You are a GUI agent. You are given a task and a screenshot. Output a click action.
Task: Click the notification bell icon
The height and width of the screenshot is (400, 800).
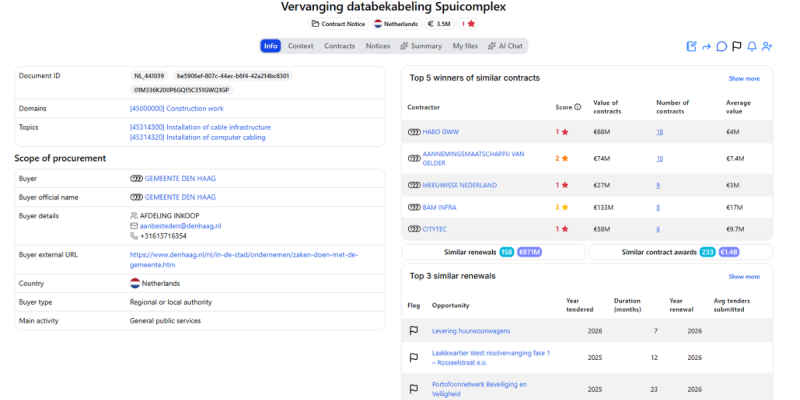tap(752, 46)
